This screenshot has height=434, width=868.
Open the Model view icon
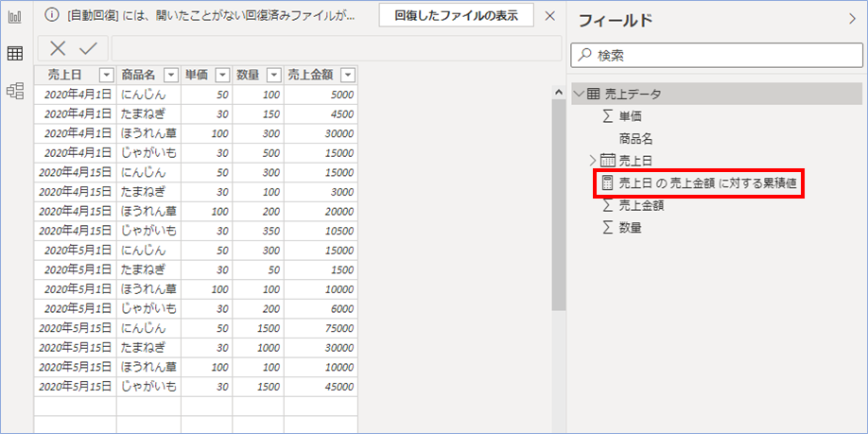tap(15, 91)
